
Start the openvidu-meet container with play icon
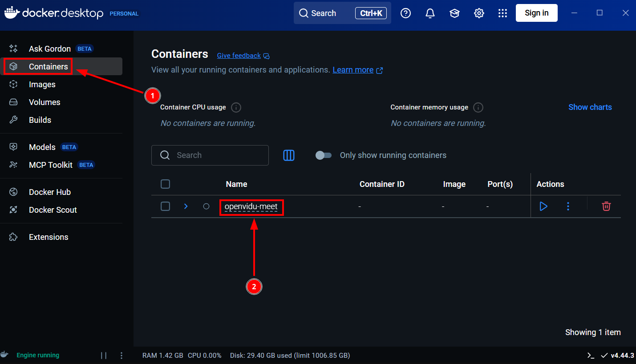tap(543, 206)
